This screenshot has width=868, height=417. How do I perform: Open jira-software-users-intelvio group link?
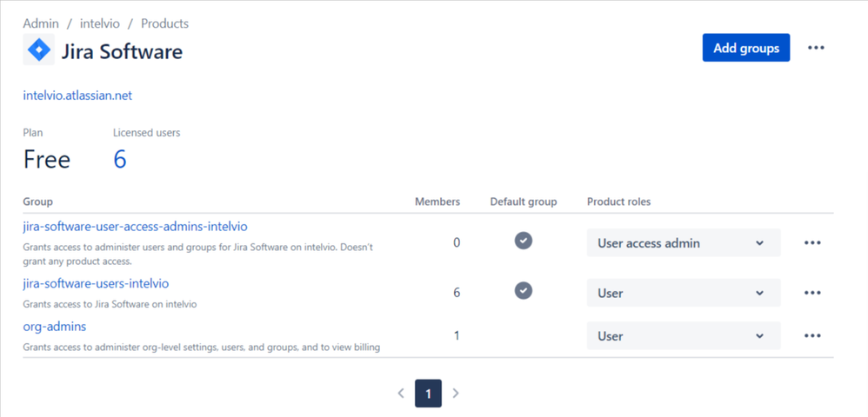[x=96, y=284]
